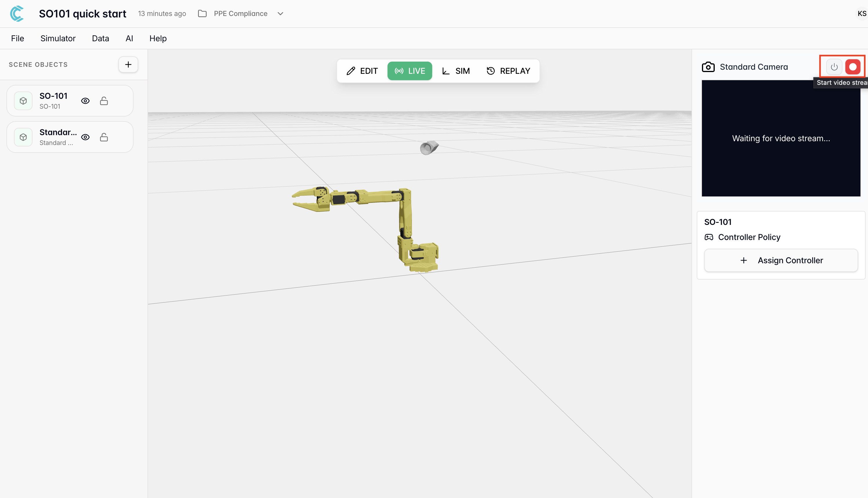Screen dimensions: 868x498
Task: Toggle visibility of Standard Camera object
Action: [x=85, y=137]
